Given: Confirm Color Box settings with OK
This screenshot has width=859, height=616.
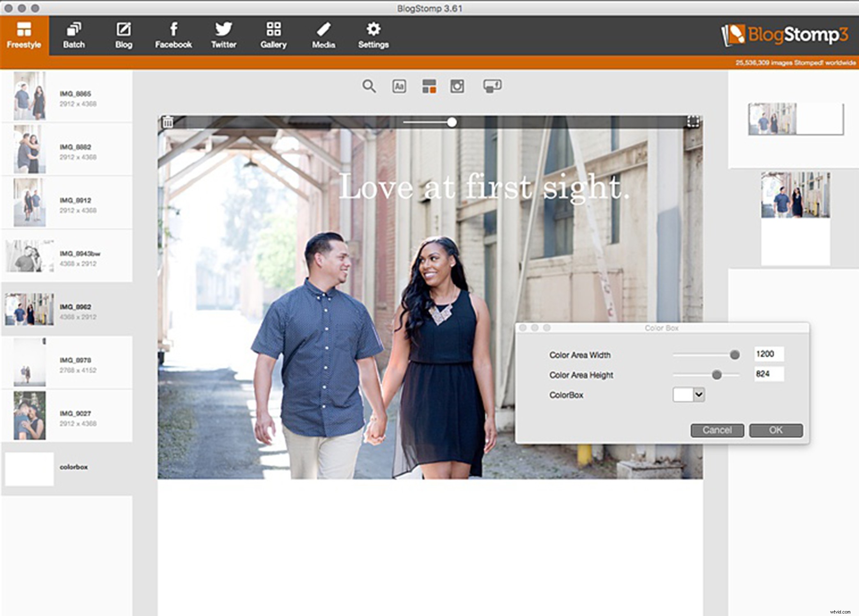Looking at the screenshot, I should [x=775, y=430].
